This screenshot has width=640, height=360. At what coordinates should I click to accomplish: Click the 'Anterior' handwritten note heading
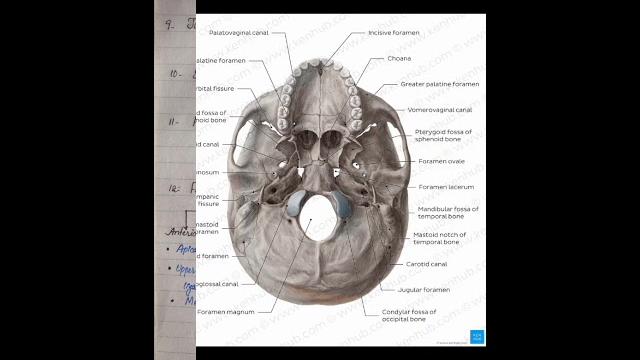[x=181, y=232]
